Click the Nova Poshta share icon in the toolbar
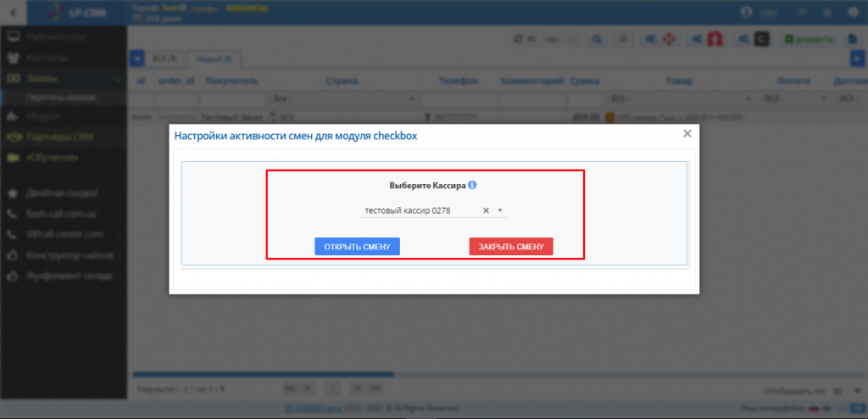Image resolution: width=868 pixels, height=419 pixels. [x=660, y=39]
